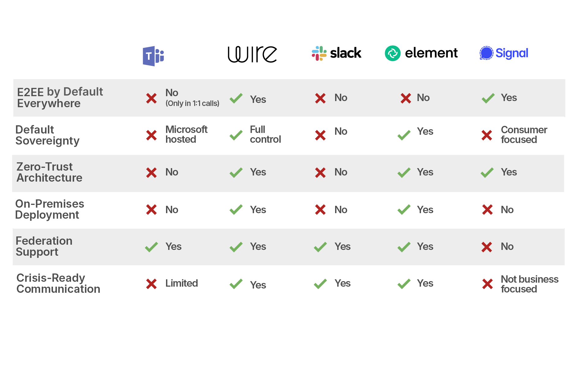
Task: Select the Federation Support row label
Action: pyautogui.click(x=44, y=246)
